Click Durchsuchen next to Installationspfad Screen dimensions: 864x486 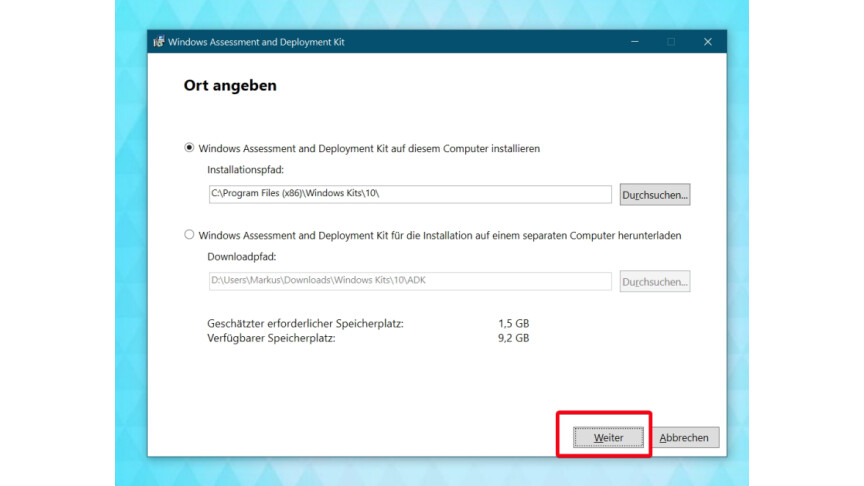click(655, 195)
